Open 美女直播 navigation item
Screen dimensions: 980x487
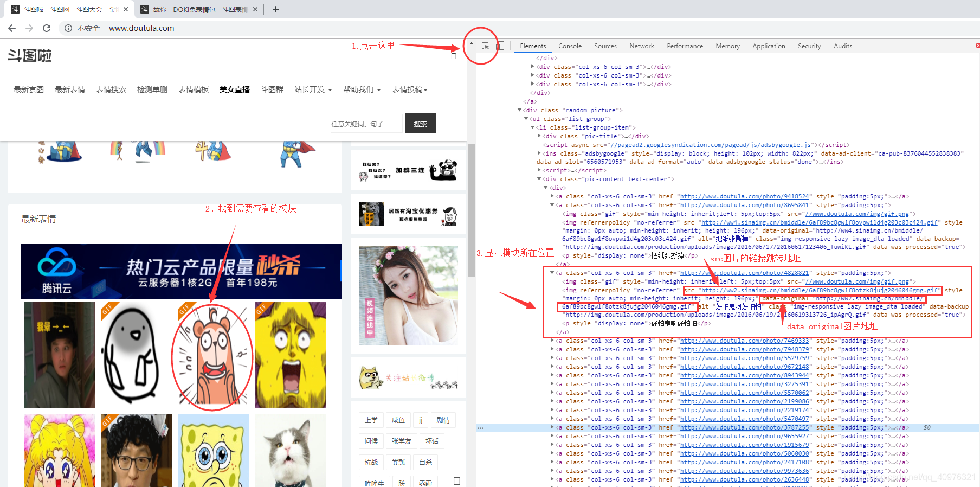coord(235,89)
